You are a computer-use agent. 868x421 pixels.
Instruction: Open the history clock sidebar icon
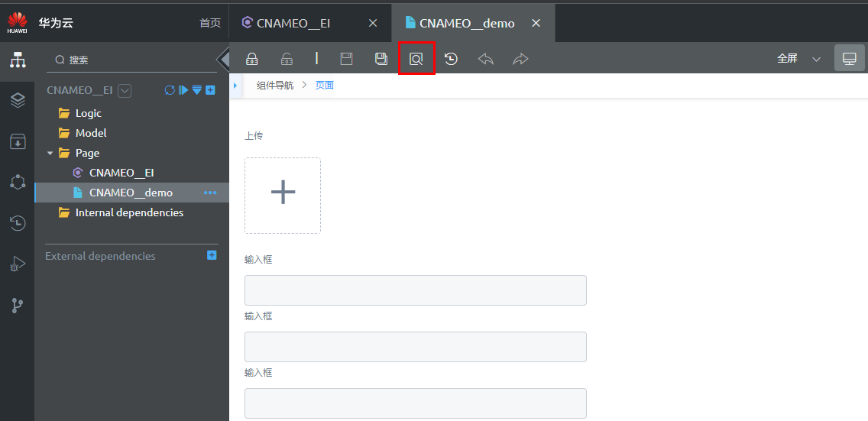click(18, 223)
